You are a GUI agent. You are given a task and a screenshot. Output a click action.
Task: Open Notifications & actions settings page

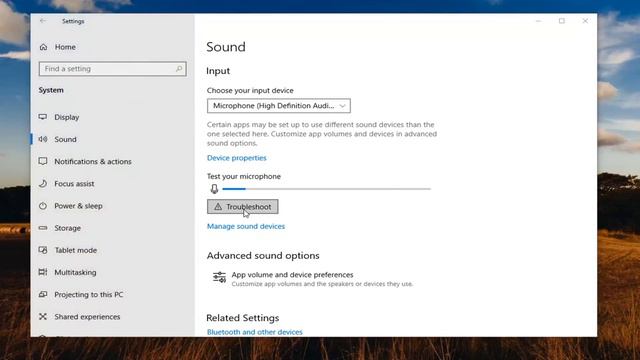point(93,162)
